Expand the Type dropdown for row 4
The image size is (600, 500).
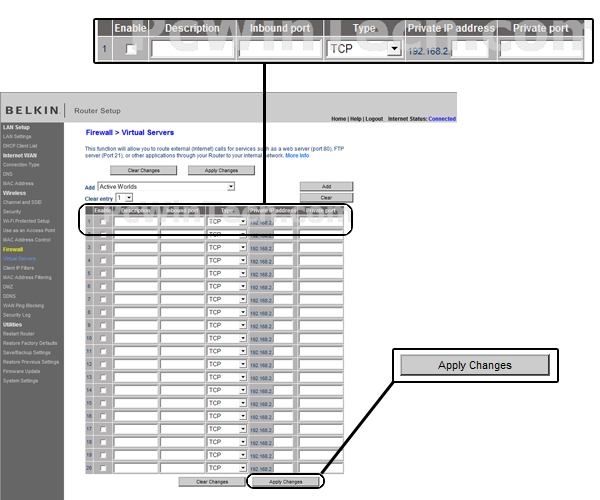[227, 261]
